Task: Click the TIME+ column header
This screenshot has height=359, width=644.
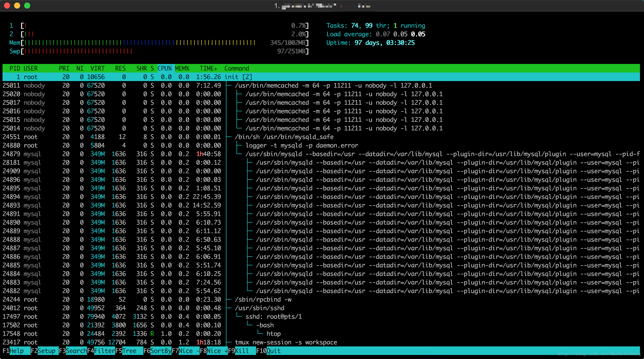Action: pyautogui.click(x=208, y=68)
